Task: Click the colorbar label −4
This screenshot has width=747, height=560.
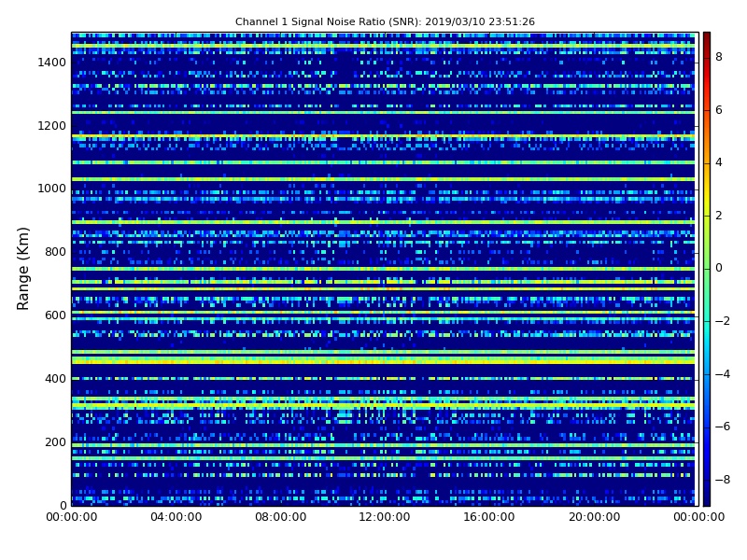Action: coord(722,374)
